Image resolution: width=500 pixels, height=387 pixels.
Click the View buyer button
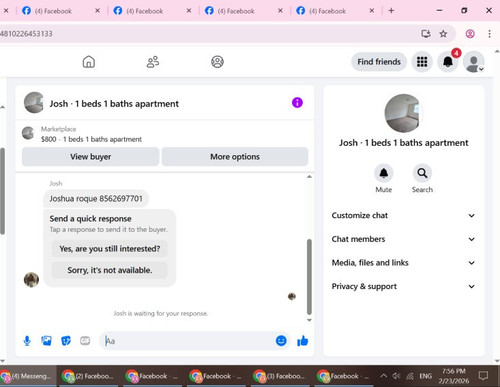(x=90, y=157)
